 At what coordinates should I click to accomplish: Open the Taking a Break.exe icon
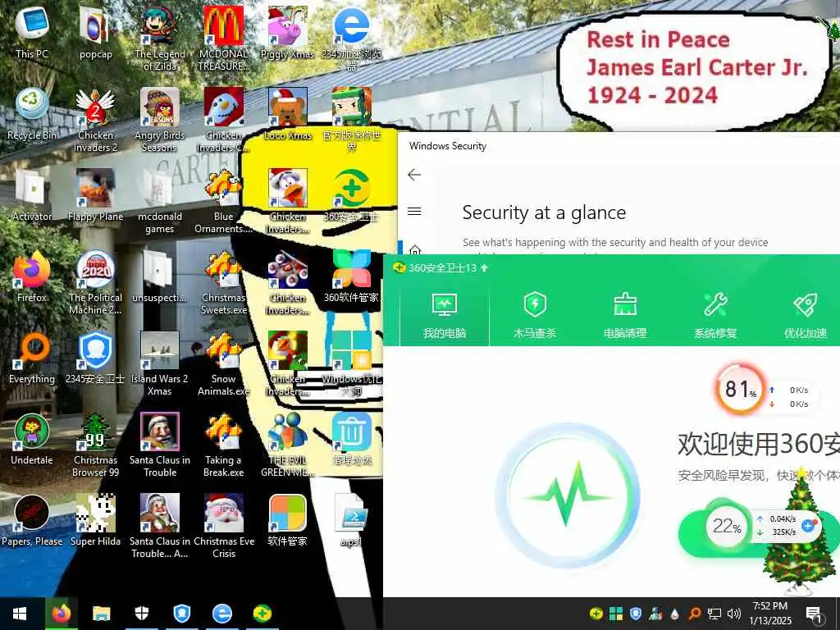click(223, 445)
